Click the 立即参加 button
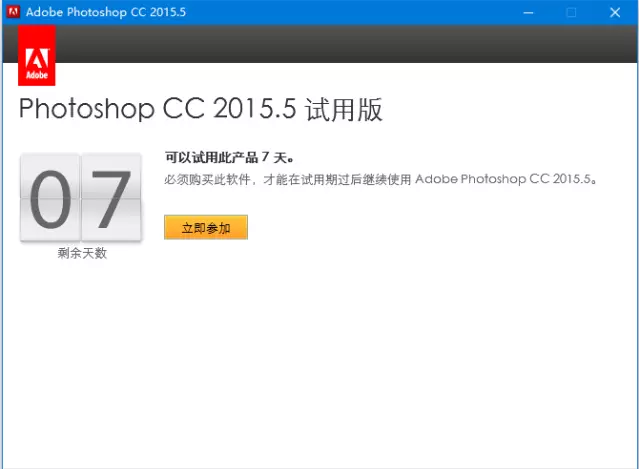Viewport: 639px width, 469px height. coord(206,227)
